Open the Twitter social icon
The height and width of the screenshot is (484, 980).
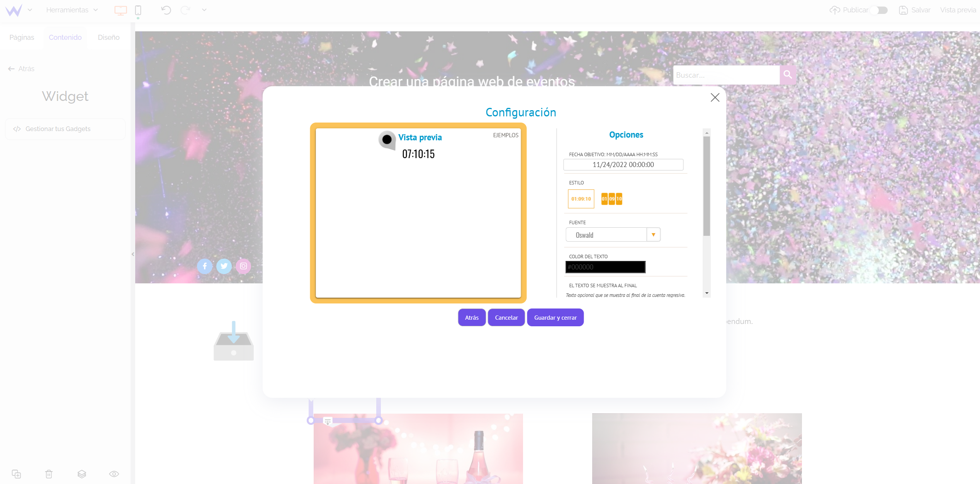click(x=224, y=266)
